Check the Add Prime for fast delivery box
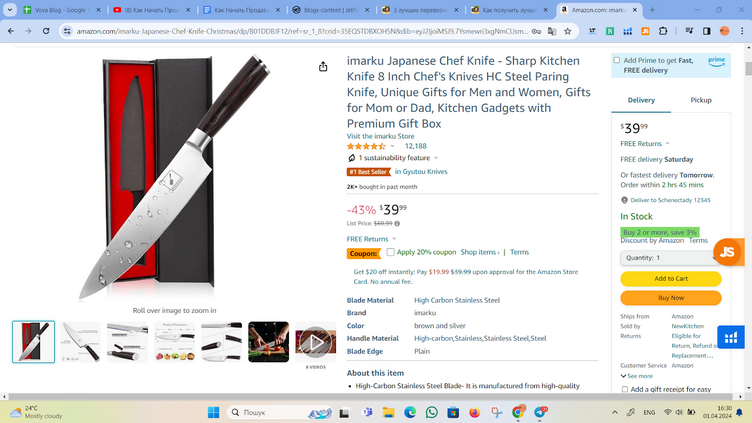Image resolution: width=752 pixels, height=423 pixels. pyautogui.click(x=617, y=60)
